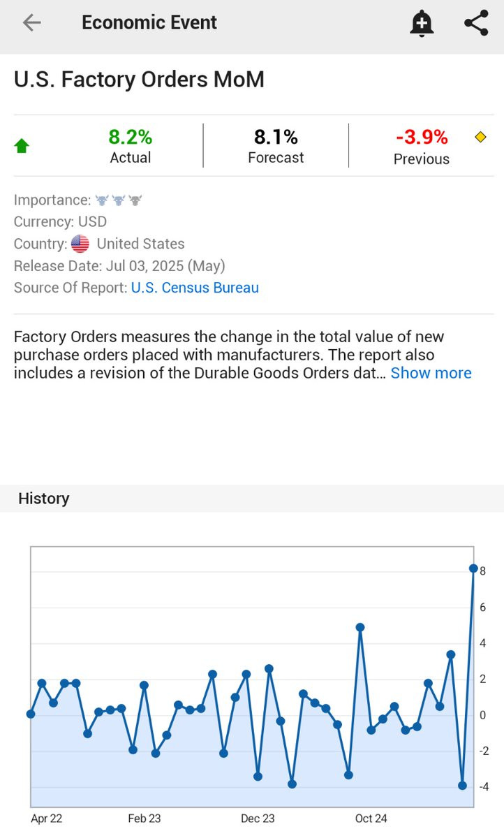
Task: Open the U.S. Census Bureau link
Action: [x=195, y=288]
